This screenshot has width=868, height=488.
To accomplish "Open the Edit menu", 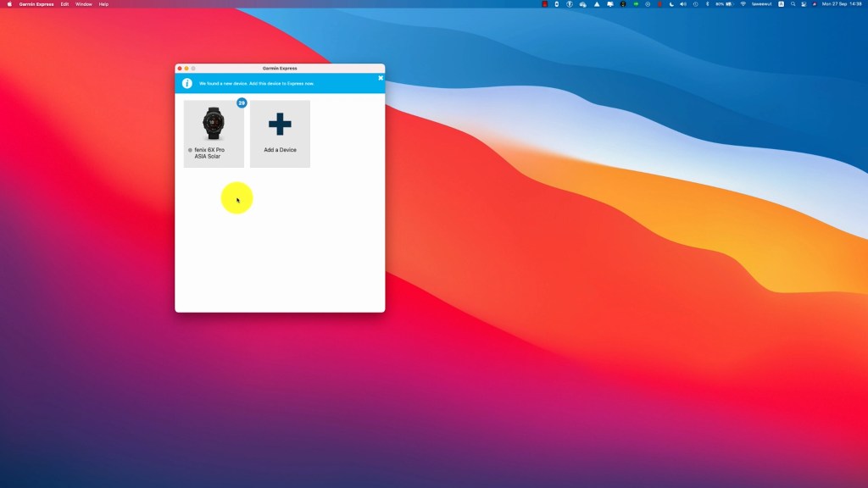I will coord(64,4).
